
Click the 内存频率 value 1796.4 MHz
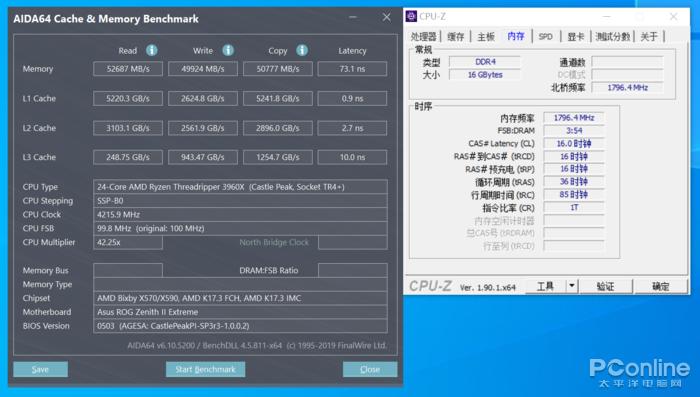[574, 118]
